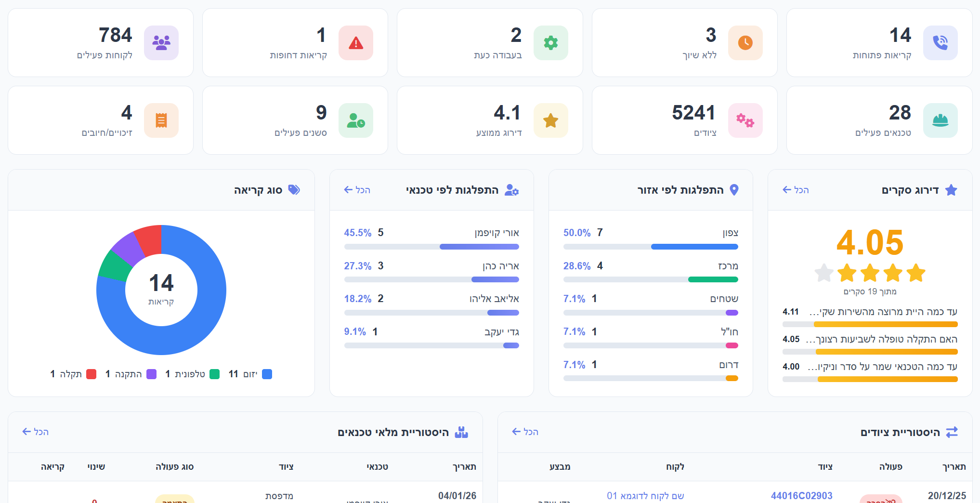Image resolution: width=980 pixels, height=503 pixels.
Task: Click the unassigned calls clock icon
Action: (x=745, y=43)
